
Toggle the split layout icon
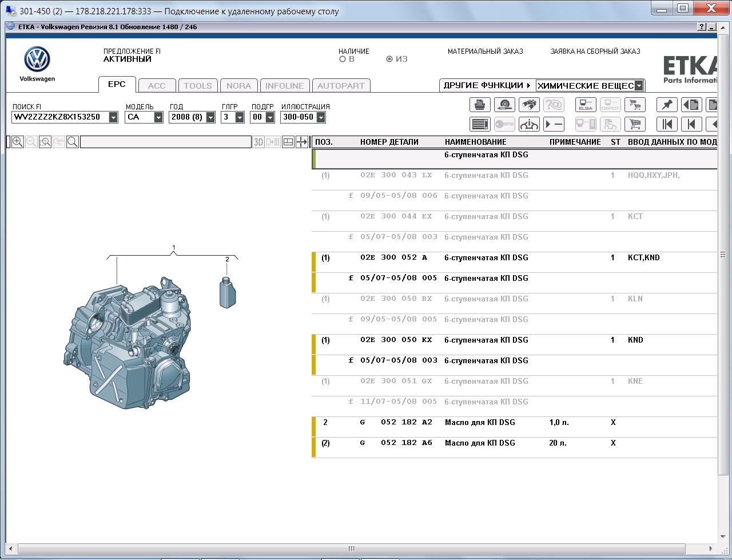288,142
